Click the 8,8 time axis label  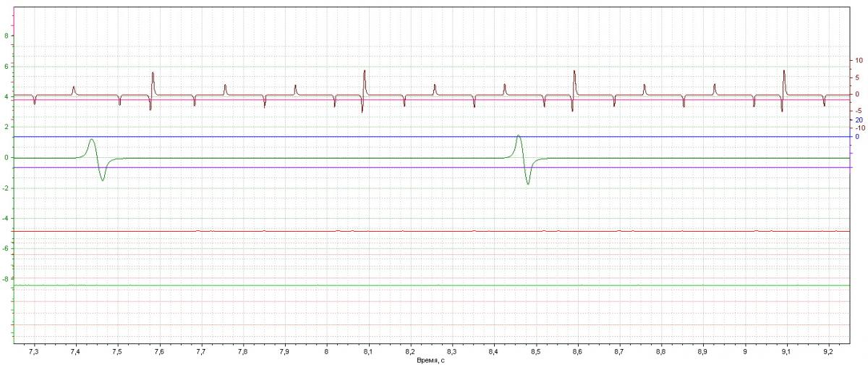click(x=660, y=351)
